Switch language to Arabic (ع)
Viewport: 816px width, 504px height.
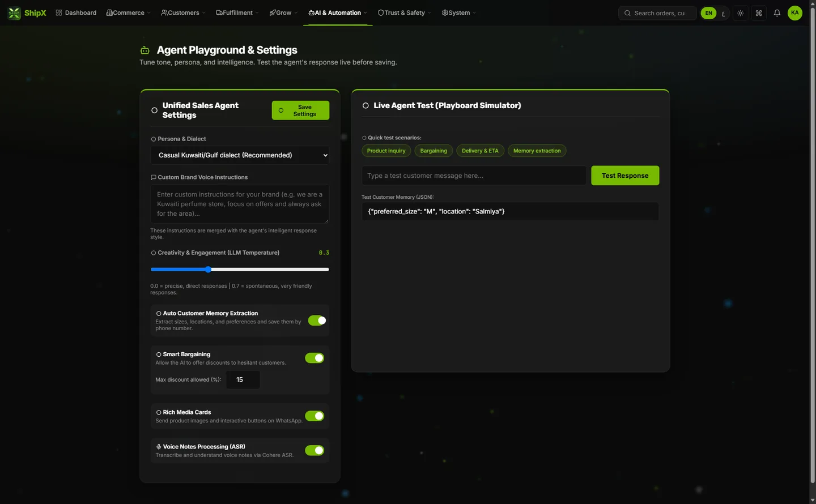tap(723, 13)
